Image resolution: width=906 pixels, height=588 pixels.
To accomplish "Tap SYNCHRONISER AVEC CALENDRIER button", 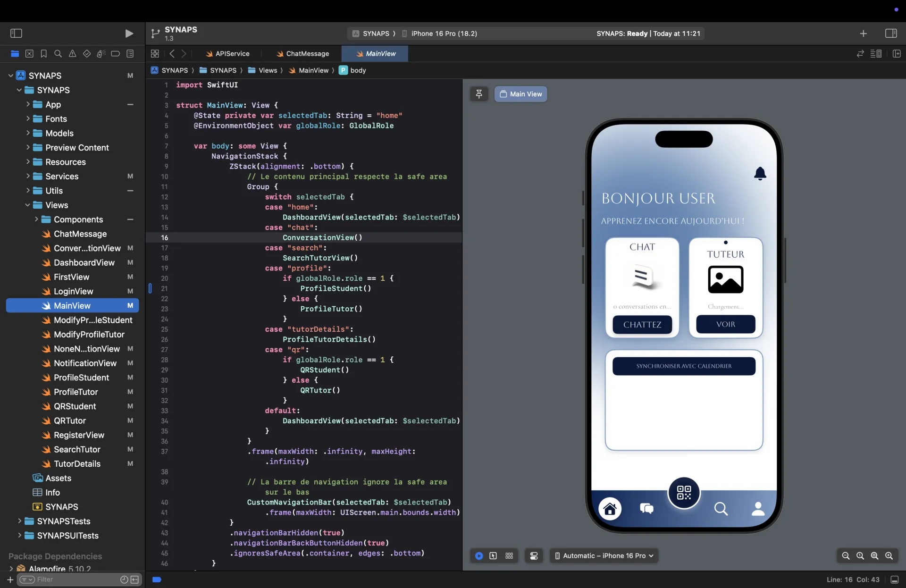I will pos(684,366).
